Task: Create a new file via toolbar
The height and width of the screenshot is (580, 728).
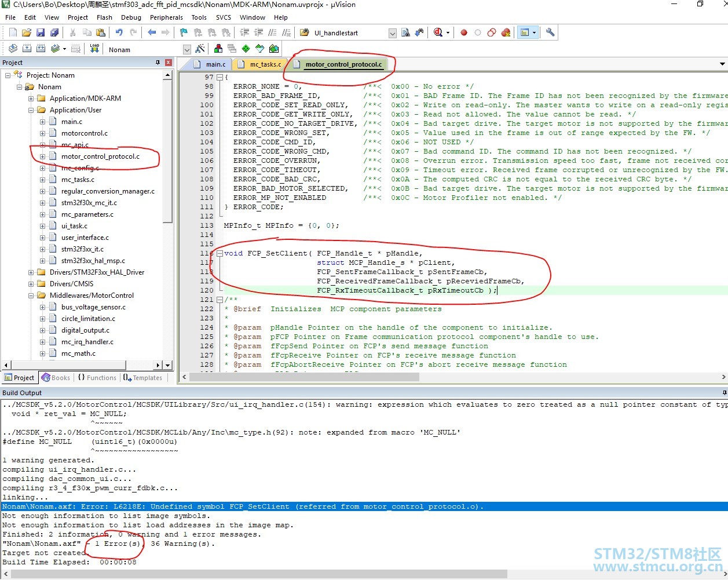Action: coord(13,32)
